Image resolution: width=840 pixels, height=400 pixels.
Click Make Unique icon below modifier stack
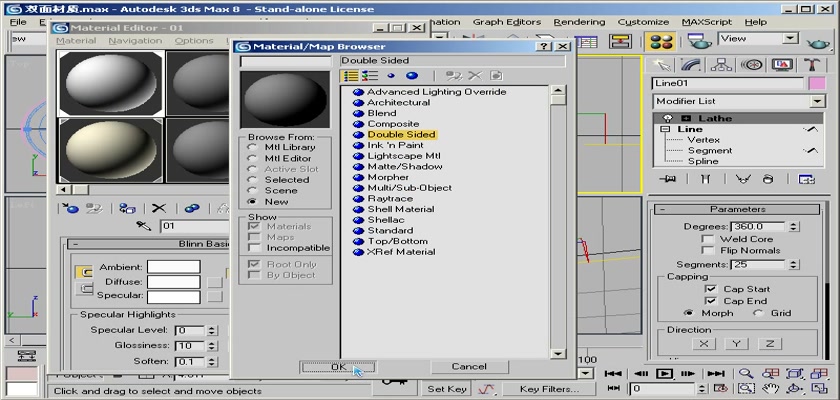click(x=743, y=179)
